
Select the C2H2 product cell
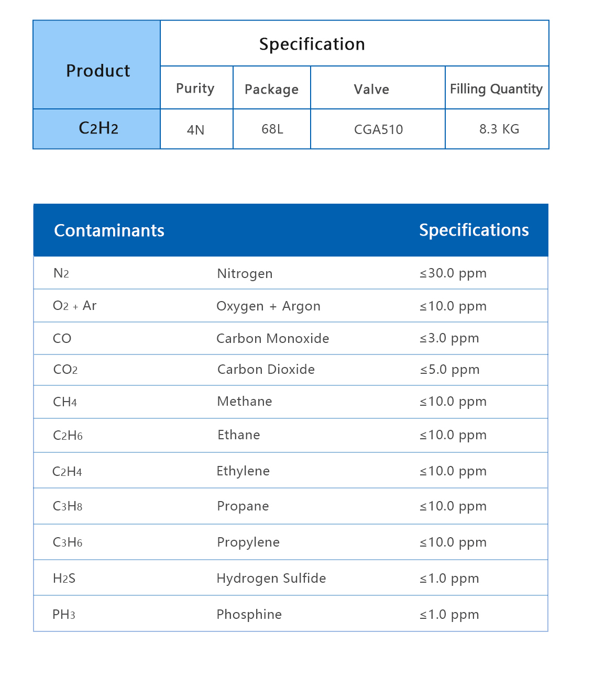pos(98,128)
